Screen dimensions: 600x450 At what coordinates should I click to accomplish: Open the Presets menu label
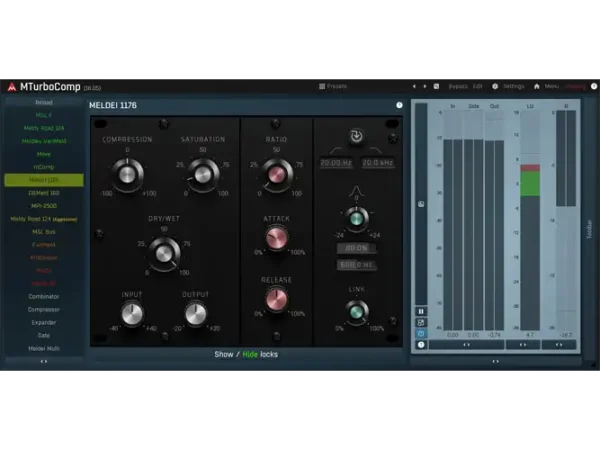tap(337, 86)
